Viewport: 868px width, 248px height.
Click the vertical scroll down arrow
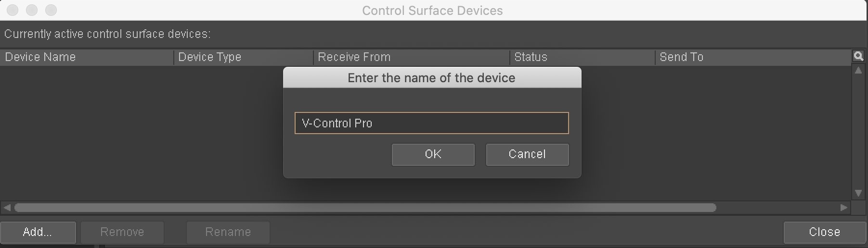(858, 193)
